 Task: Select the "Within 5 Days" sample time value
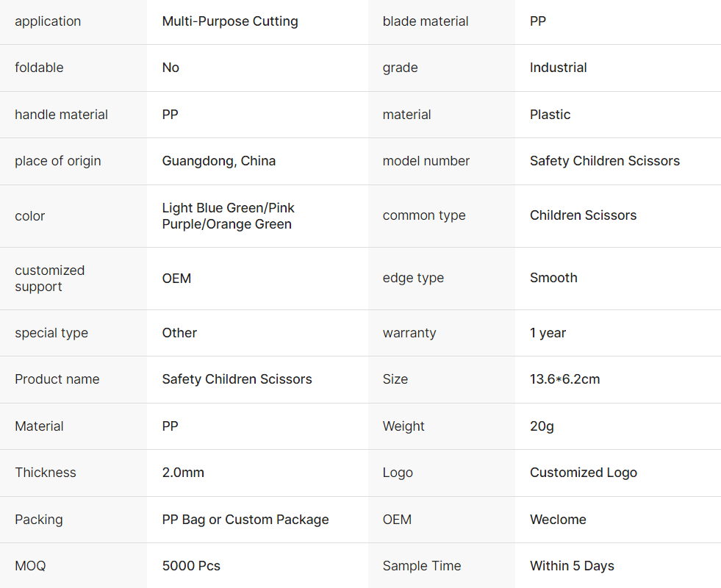[x=572, y=566]
